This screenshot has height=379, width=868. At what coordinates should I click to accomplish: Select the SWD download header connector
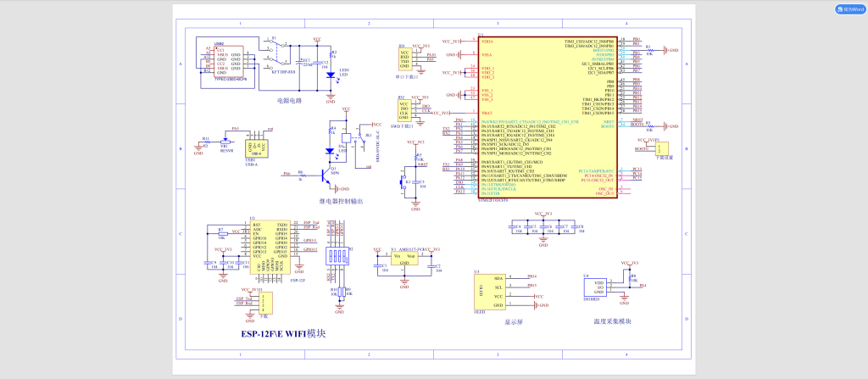point(404,111)
